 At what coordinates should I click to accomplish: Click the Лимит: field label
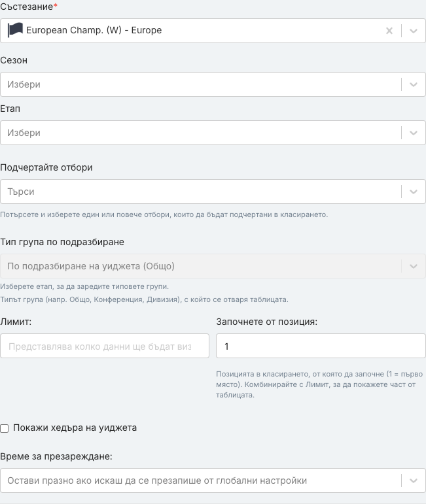tap(16, 322)
